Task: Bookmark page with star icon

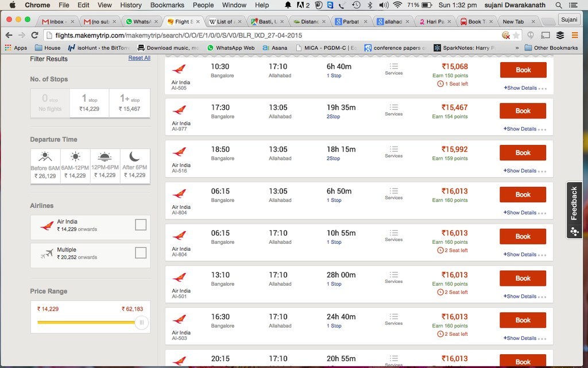Action: tap(516, 35)
